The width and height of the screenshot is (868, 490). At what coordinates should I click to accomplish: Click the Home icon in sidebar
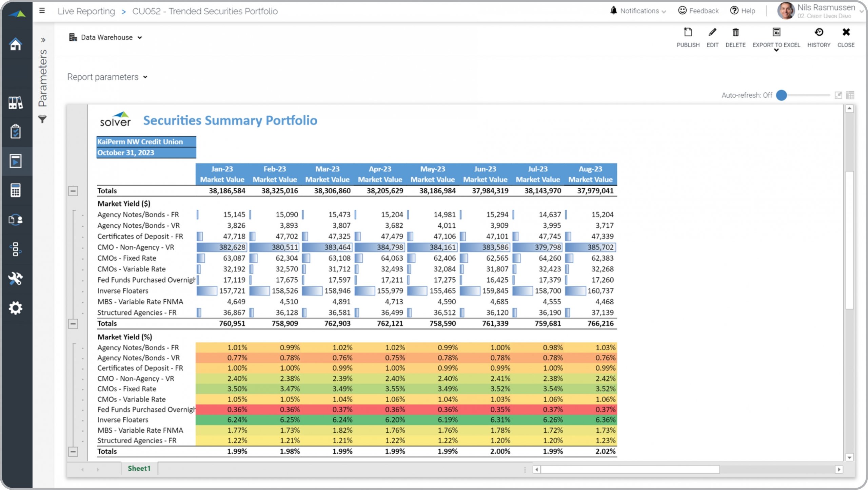(16, 44)
